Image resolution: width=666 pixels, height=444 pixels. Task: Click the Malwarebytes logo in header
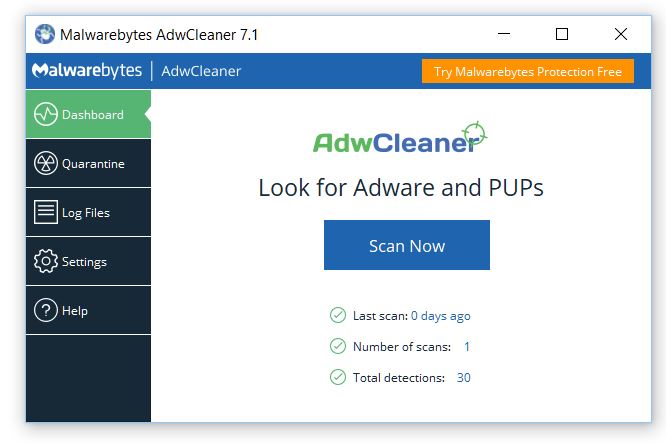(87, 71)
